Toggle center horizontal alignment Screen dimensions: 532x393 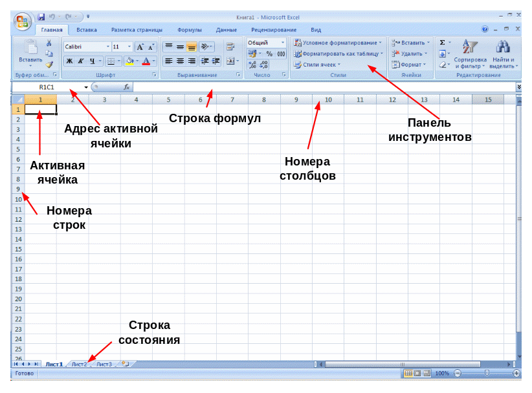coord(180,61)
